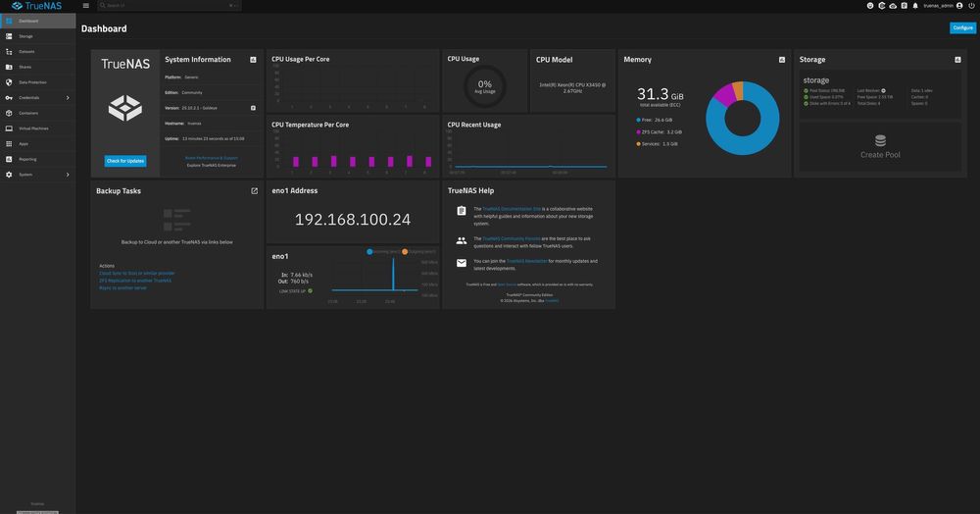Image resolution: width=980 pixels, height=514 pixels.
Task: Click the memory donut chart
Action: tap(743, 118)
